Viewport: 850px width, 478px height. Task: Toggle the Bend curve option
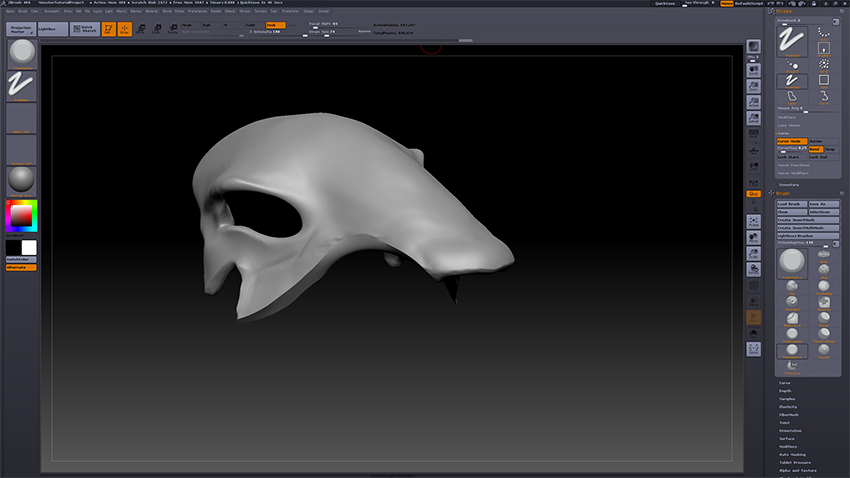[x=816, y=149]
